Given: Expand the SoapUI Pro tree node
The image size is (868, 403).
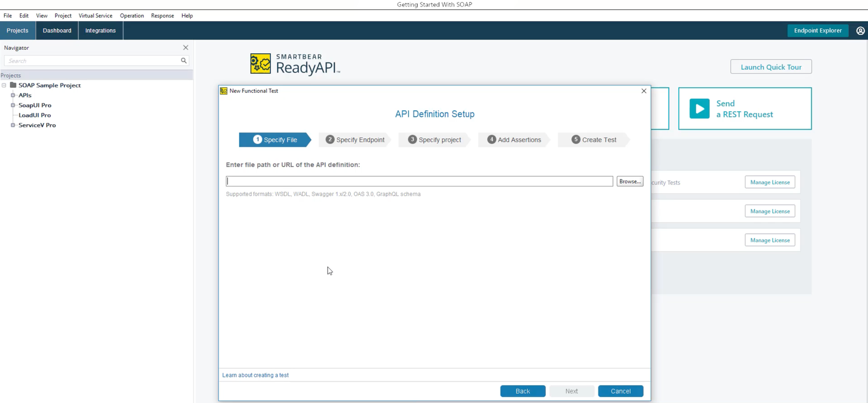Looking at the screenshot, I should (13, 105).
